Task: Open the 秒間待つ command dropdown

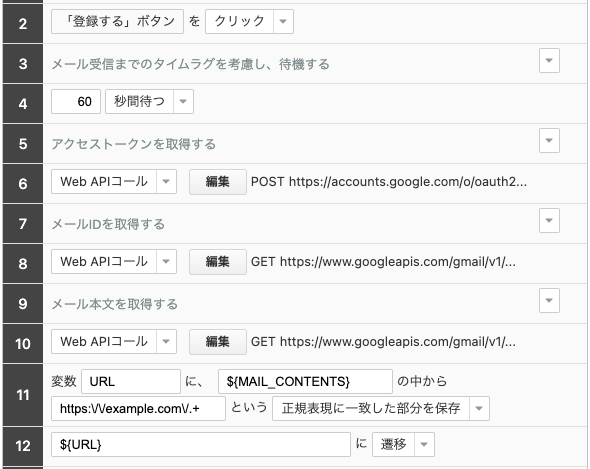Action: (183, 101)
